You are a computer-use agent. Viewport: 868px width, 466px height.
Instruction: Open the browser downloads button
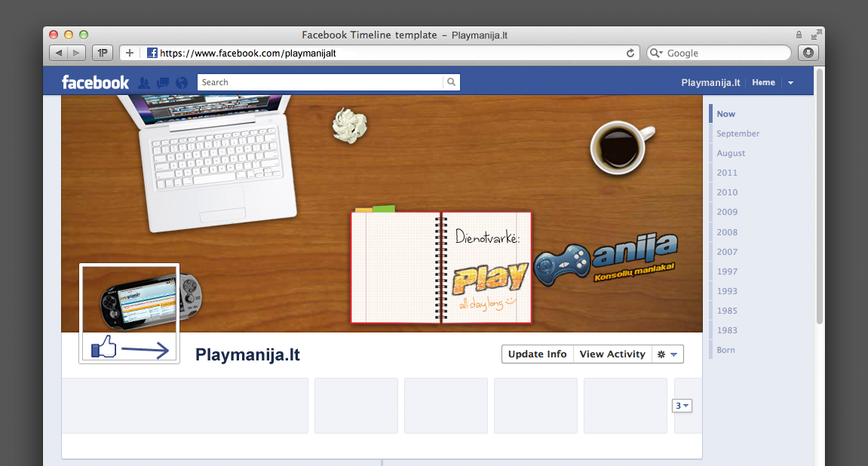click(808, 53)
